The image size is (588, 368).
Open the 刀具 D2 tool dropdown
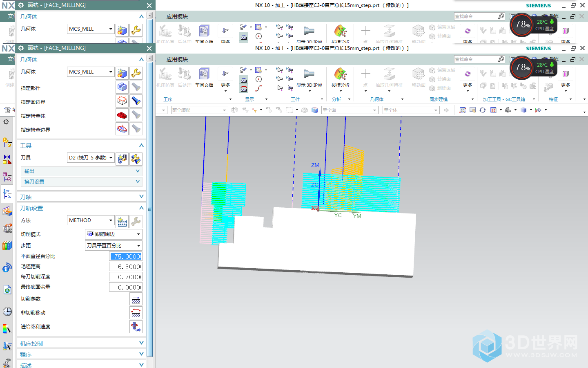91,158
